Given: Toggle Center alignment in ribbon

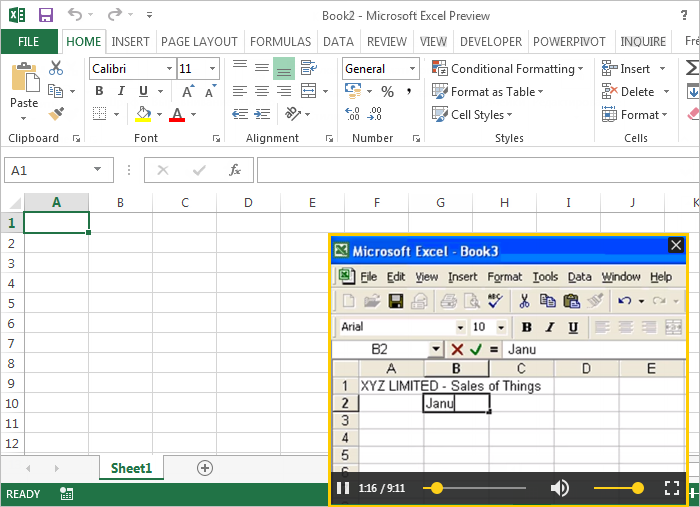Looking at the screenshot, I should [x=262, y=91].
